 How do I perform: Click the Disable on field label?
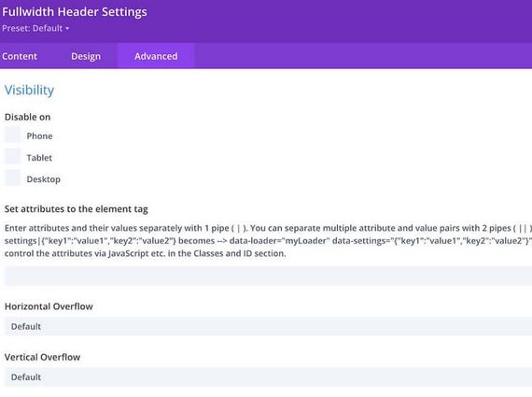(27, 117)
